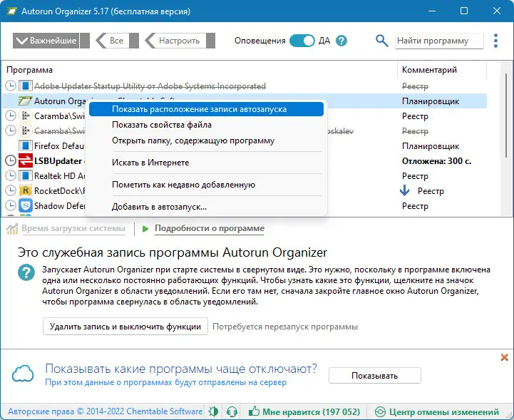Choose Показать свойства файла
The height and width of the screenshot is (420, 514).
click(x=206, y=125)
